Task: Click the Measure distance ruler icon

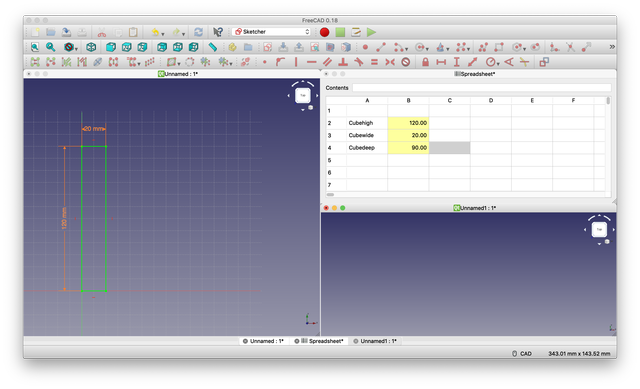Action: pyautogui.click(x=213, y=47)
